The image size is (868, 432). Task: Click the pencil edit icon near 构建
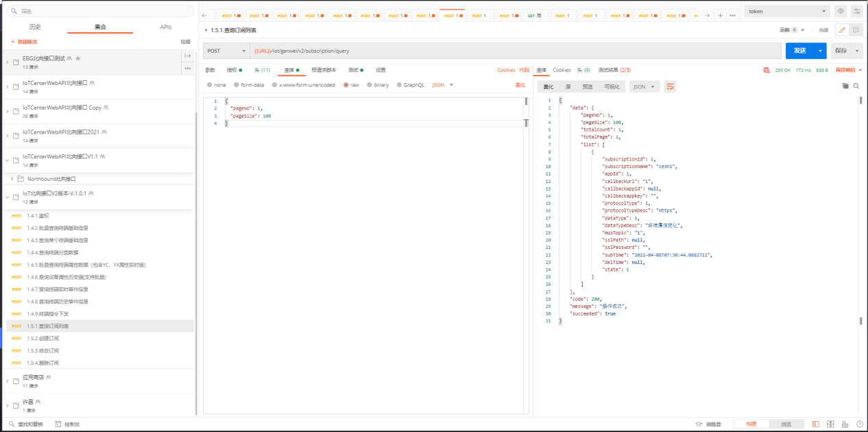[x=842, y=30]
